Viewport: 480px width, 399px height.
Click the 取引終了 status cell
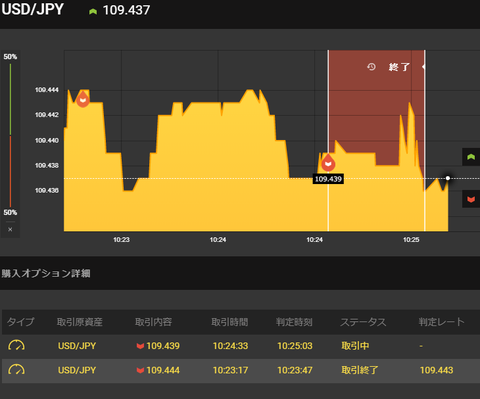coord(360,370)
